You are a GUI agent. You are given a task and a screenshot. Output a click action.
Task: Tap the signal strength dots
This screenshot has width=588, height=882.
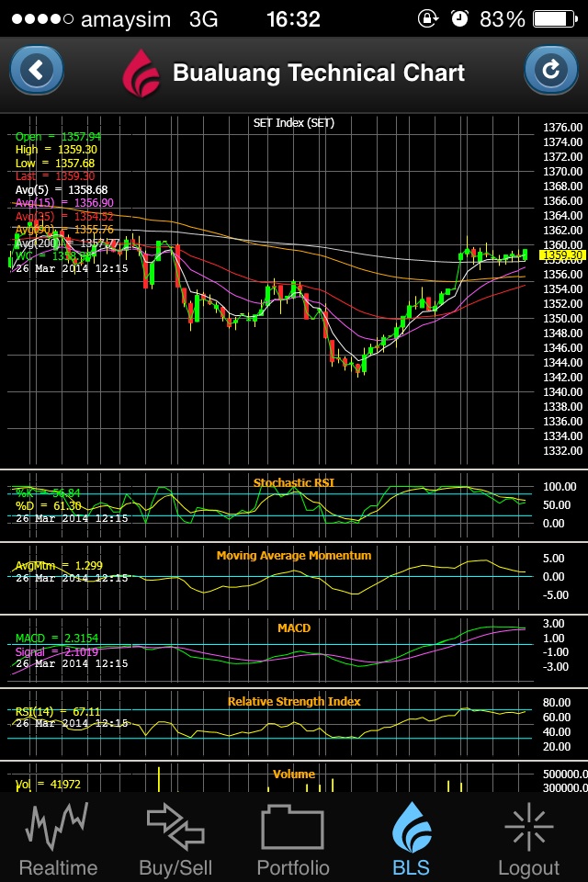[43, 19]
